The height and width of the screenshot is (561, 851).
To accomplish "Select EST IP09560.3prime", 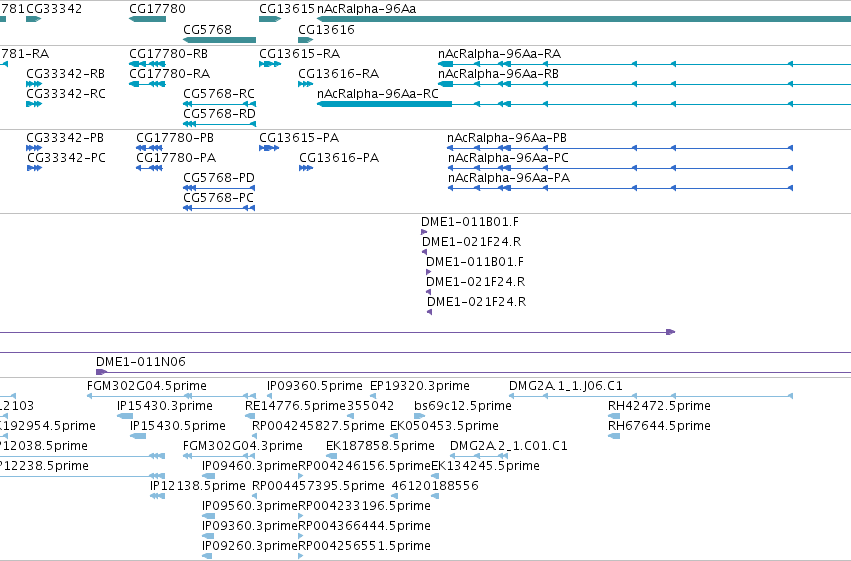I will click(x=250, y=506).
